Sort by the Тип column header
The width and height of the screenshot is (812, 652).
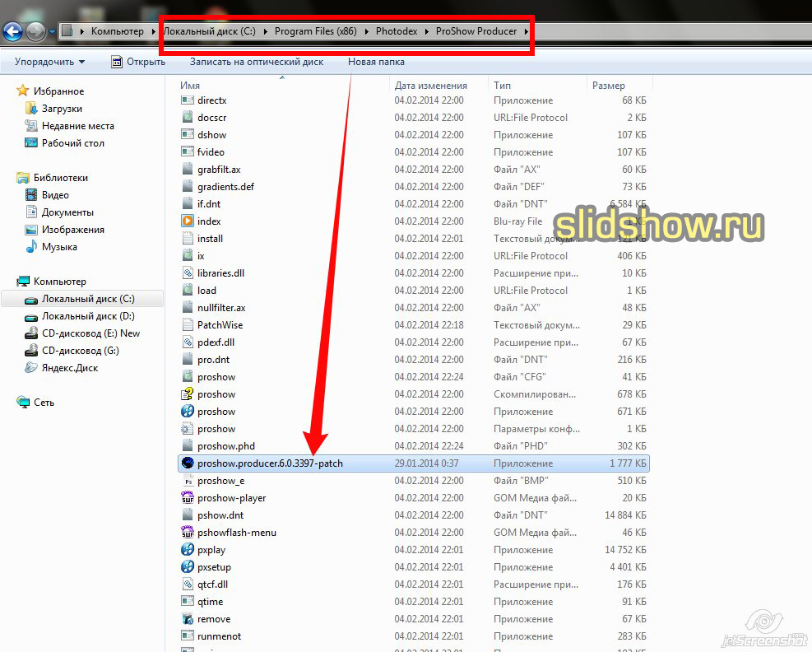(502, 85)
